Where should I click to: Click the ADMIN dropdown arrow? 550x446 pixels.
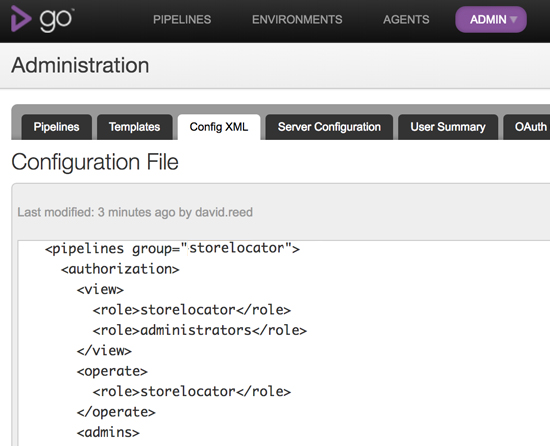[x=514, y=20]
